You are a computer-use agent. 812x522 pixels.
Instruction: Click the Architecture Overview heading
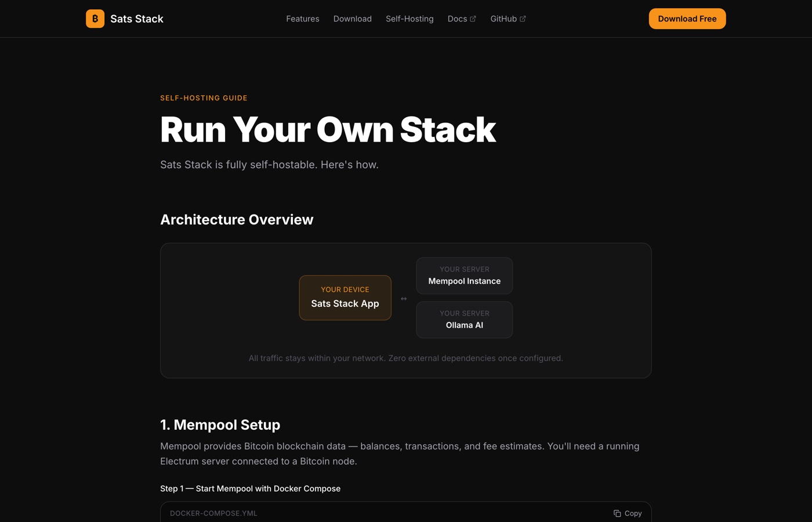[237, 220]
